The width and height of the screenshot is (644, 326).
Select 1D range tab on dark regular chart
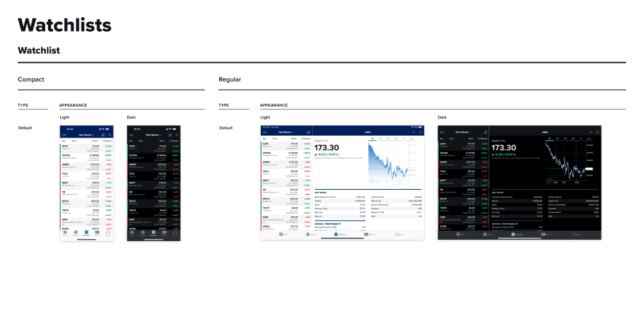[550, 138]
